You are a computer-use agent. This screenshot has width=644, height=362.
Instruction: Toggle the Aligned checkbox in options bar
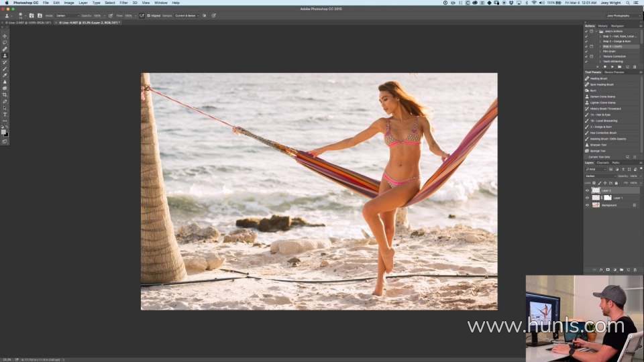click(149, 15)
